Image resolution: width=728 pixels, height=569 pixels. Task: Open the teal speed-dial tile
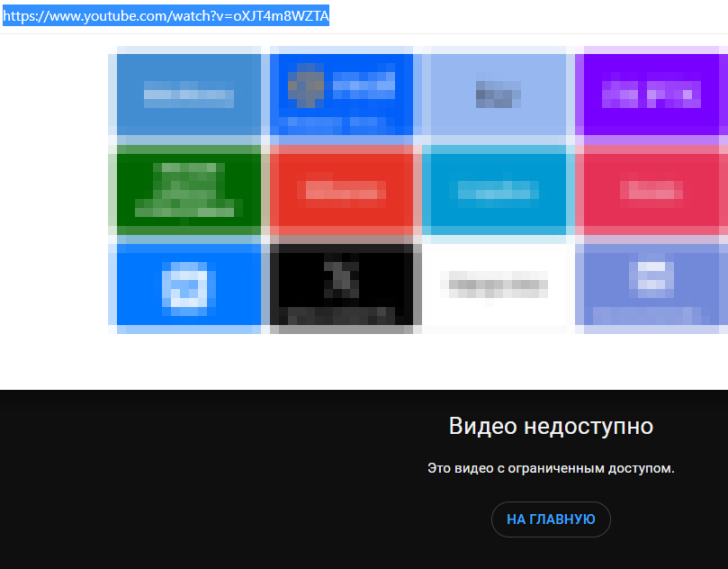coord(496,191)
